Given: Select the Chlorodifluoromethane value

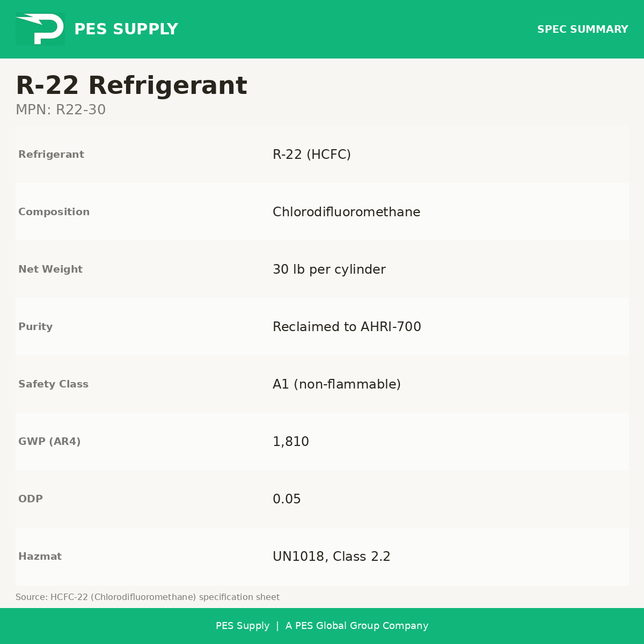Looking at the screenshot, I should pos(347,212).
